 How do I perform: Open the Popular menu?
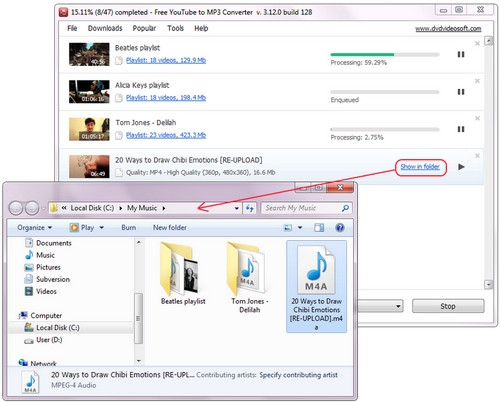tap(144, 28)
